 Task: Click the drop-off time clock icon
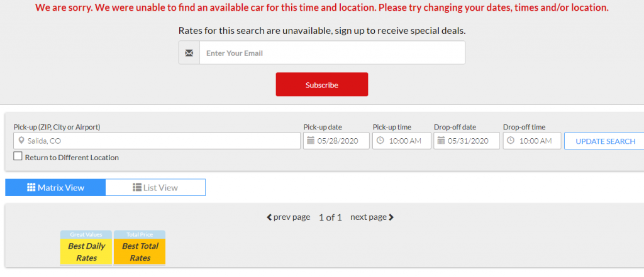[511, 141]
